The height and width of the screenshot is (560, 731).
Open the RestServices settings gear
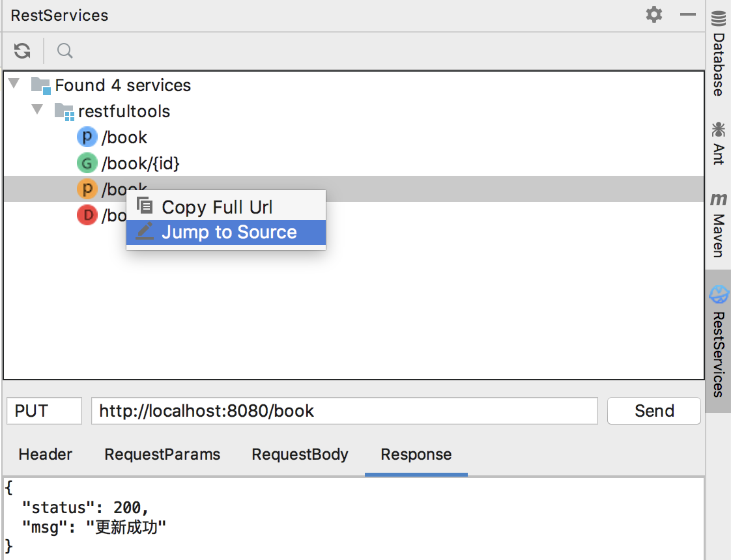point(653,14)
